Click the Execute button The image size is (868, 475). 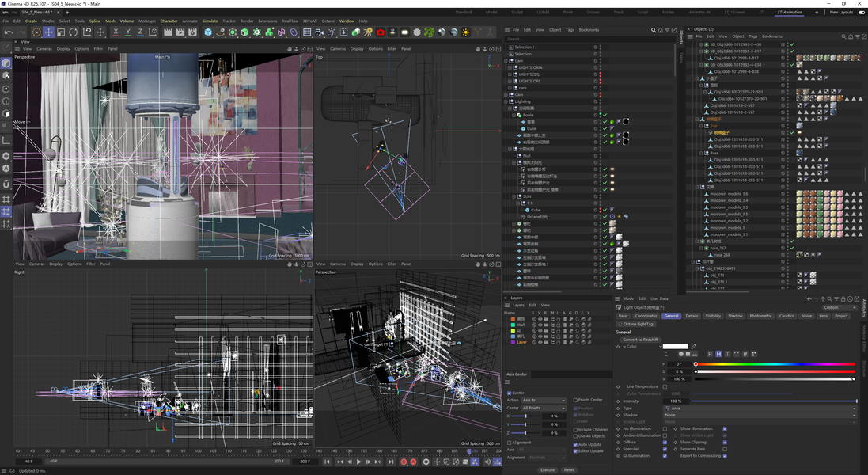point(548,469)
